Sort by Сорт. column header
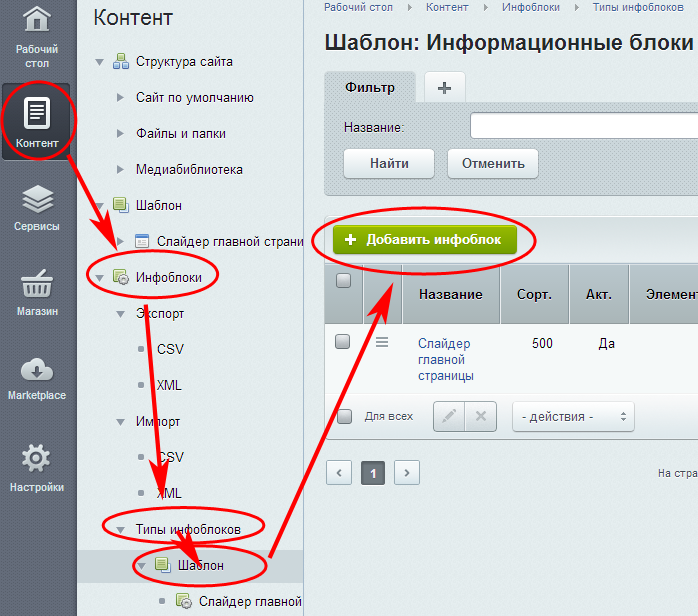 tap(535, 294)
